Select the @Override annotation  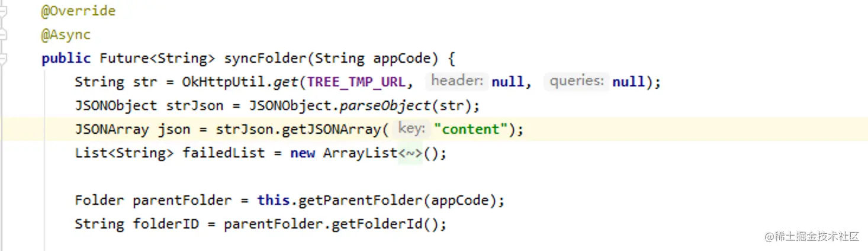[78, 11]
